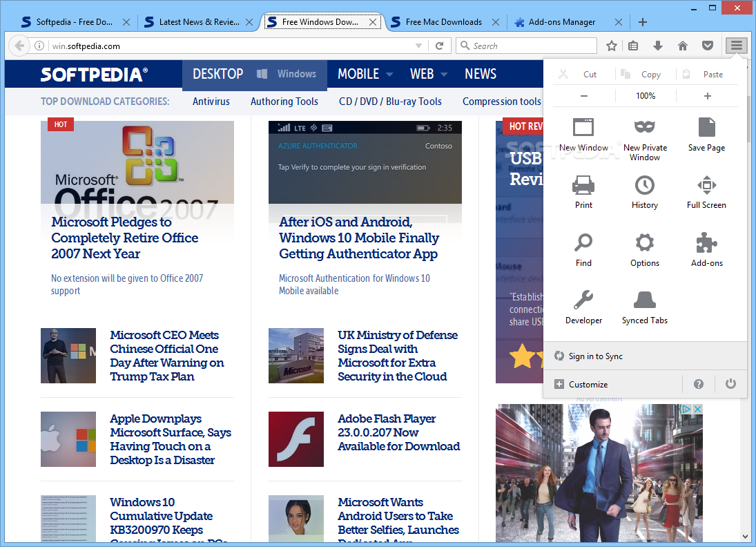Screen dimensions: 756x547
Task: Go to the Home page icon
Action: point(683,46)
